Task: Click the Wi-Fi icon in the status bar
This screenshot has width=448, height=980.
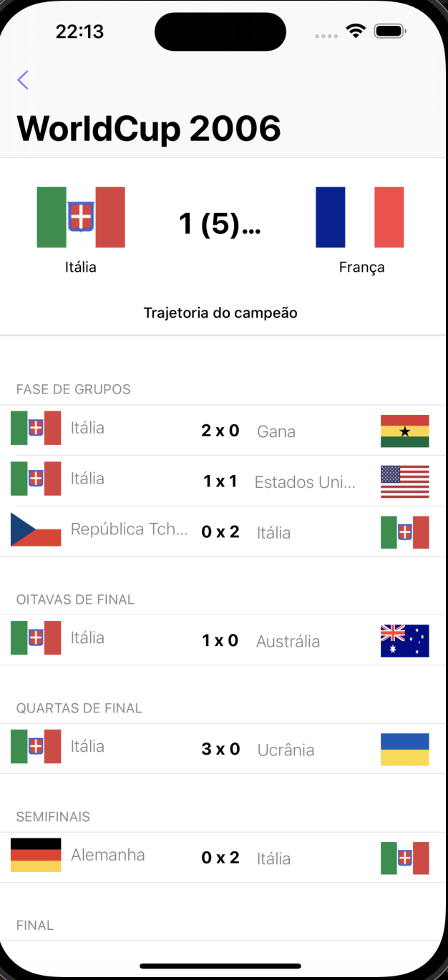Action: 354,31
